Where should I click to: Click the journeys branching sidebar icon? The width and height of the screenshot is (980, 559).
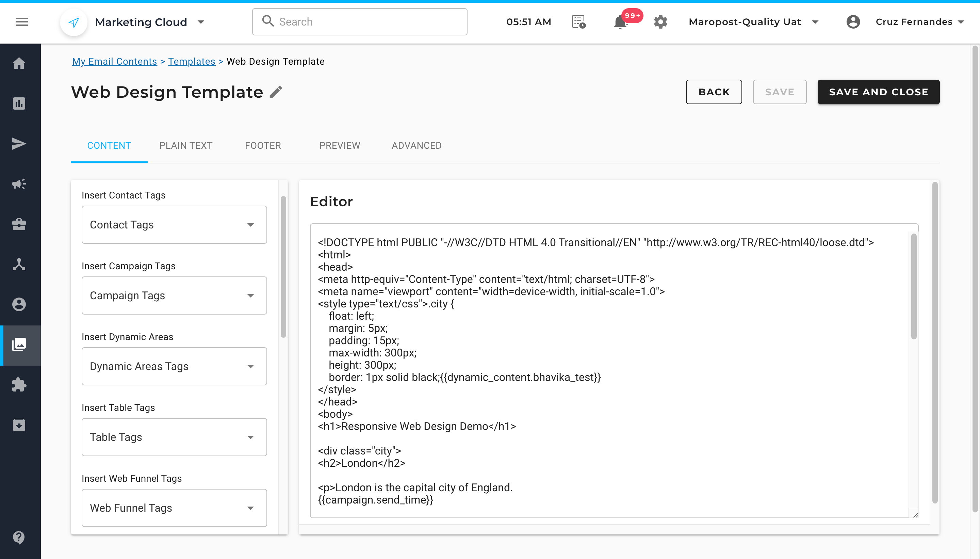[19, 264]
